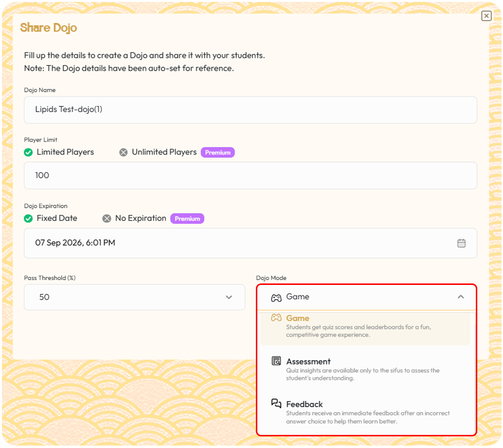Image resolution: width=503 pixels, height=448 pixels.
Task: Choose the Unlimited Players option
Action: [x=164, y=152]
